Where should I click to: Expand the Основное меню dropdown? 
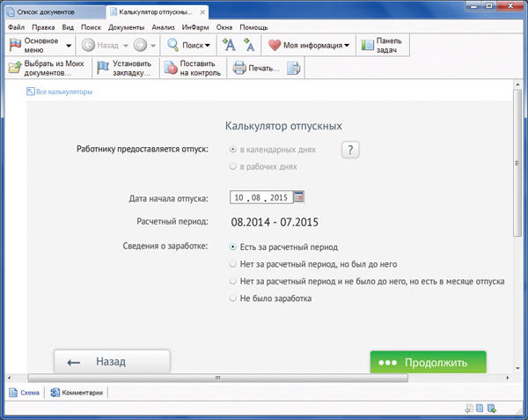pyautogui.click(x=69, y=45)
